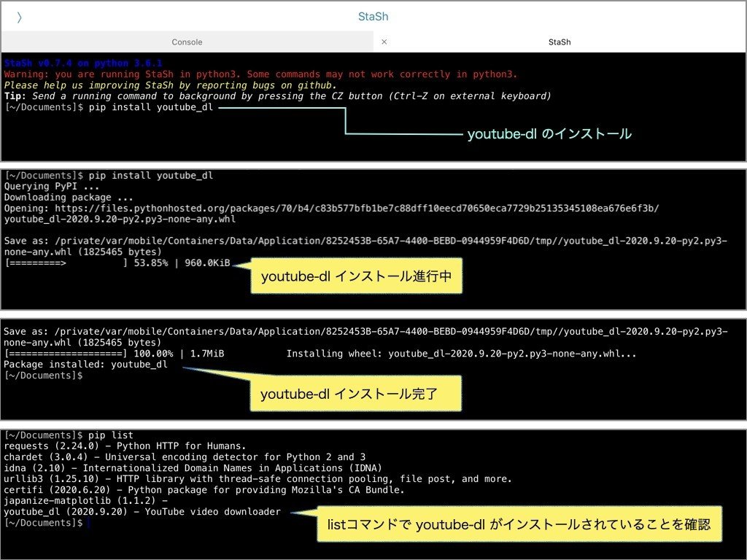This screenshot has width=747, height=560.
Task: Click the files.pythonhosted.org URL line
Action: pyautogui.click(x=332, y=208)
